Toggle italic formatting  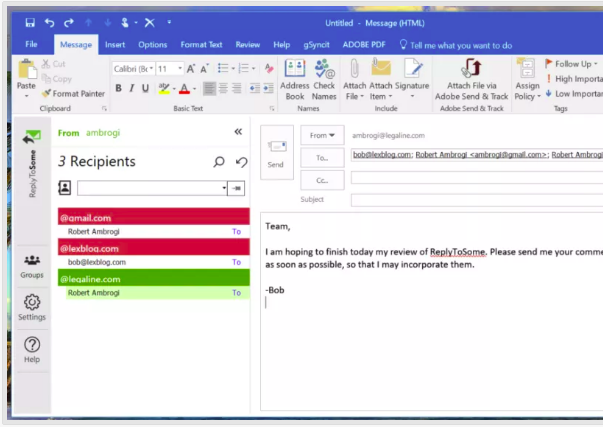pos(132,88)
